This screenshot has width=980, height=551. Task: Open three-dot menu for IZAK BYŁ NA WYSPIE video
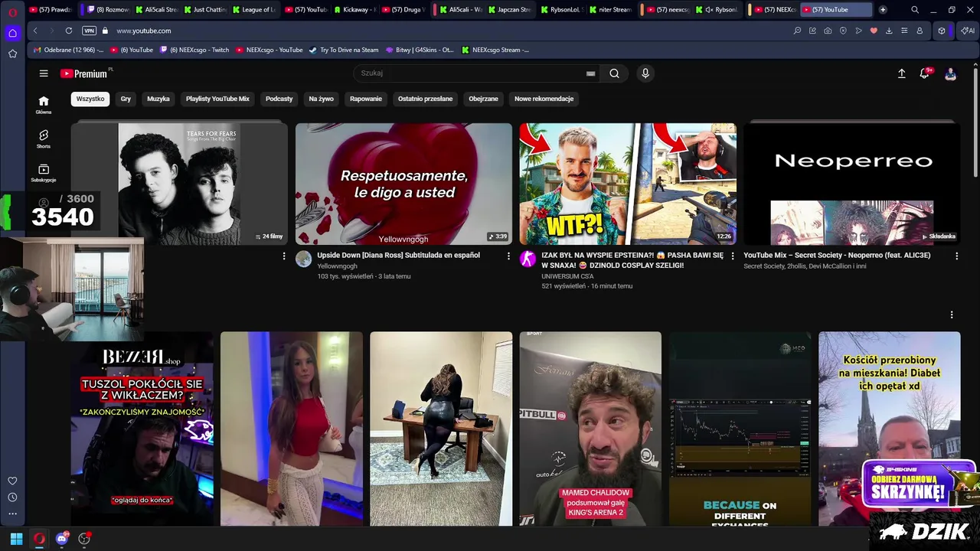pos(733,256)
